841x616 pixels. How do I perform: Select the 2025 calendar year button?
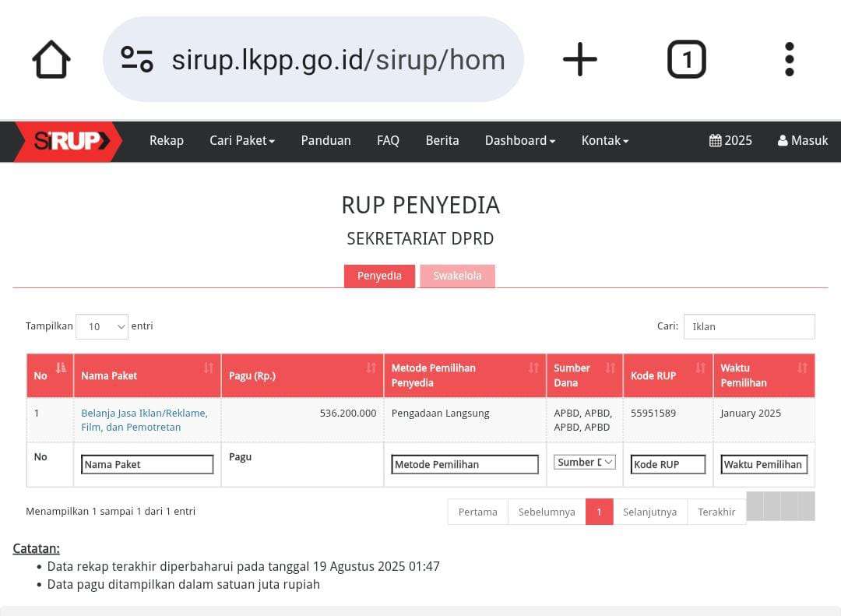[x=730, y=141]
